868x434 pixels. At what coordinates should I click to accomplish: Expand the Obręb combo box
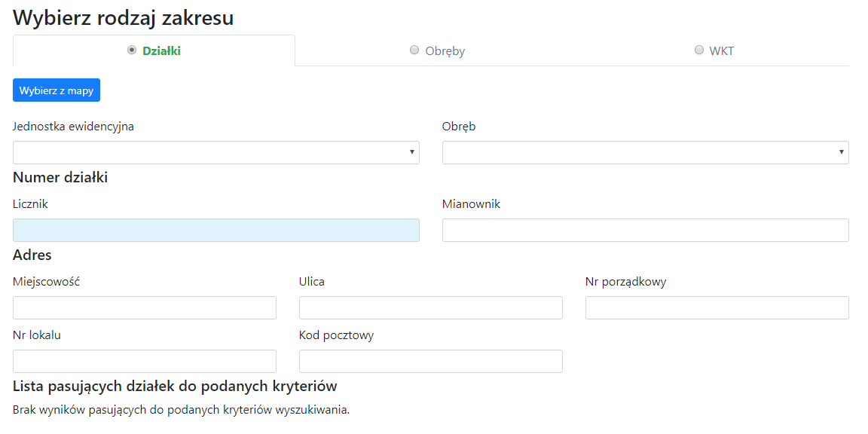646,152
